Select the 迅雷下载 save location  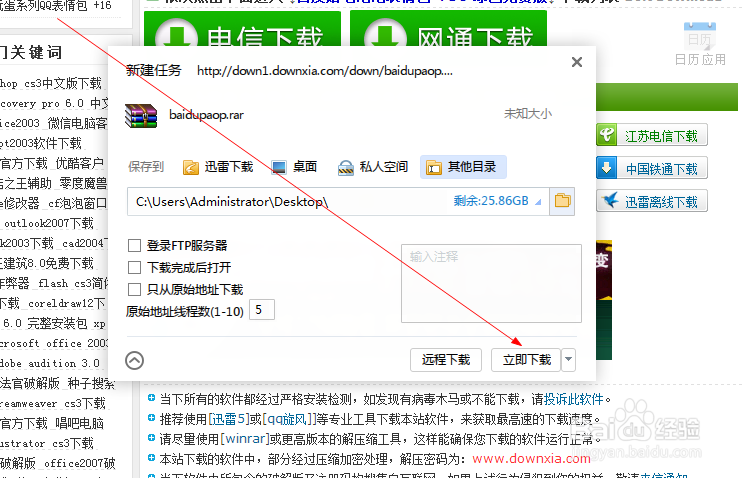pos(218,167)
